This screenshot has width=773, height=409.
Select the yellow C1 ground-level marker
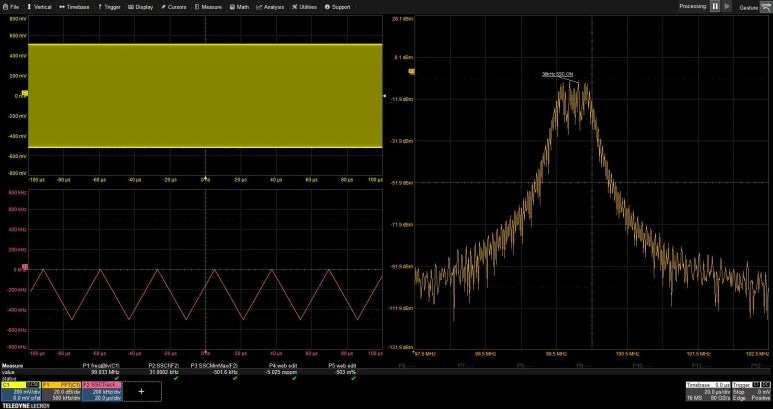pyautogui.click(x=25, y=93)
